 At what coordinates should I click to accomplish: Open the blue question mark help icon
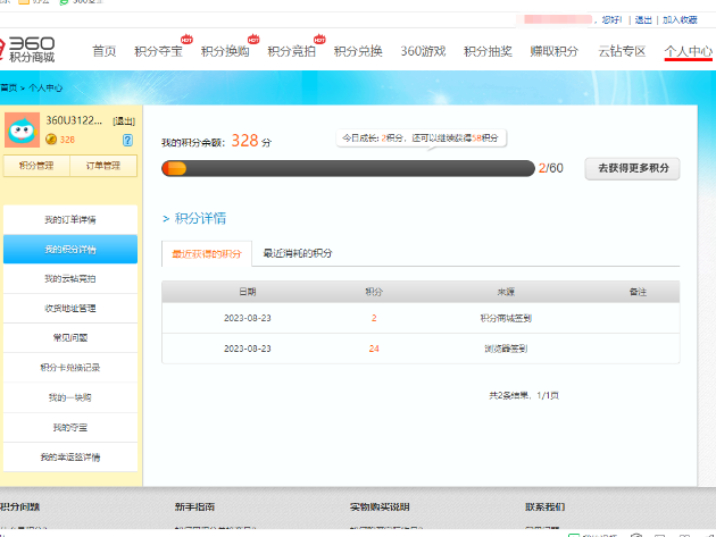tap(127, 140)
